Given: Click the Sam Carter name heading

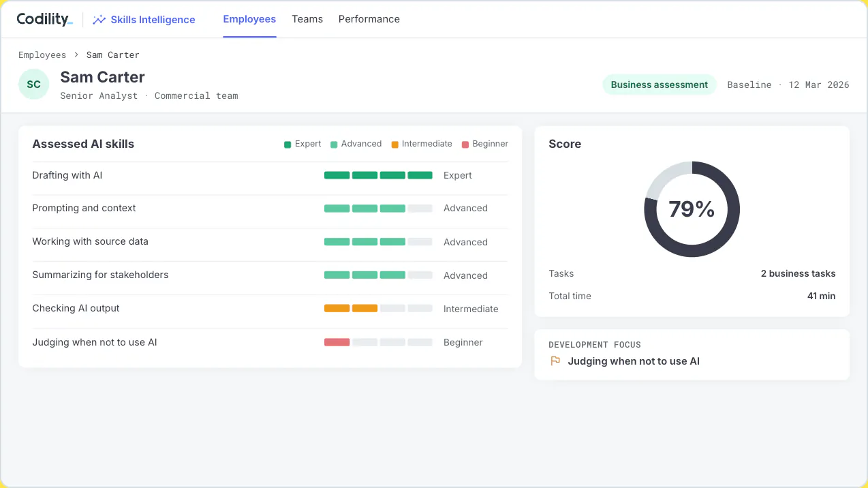Looking at the screenshot, I should pyautogui.click(x=102, y=77).
